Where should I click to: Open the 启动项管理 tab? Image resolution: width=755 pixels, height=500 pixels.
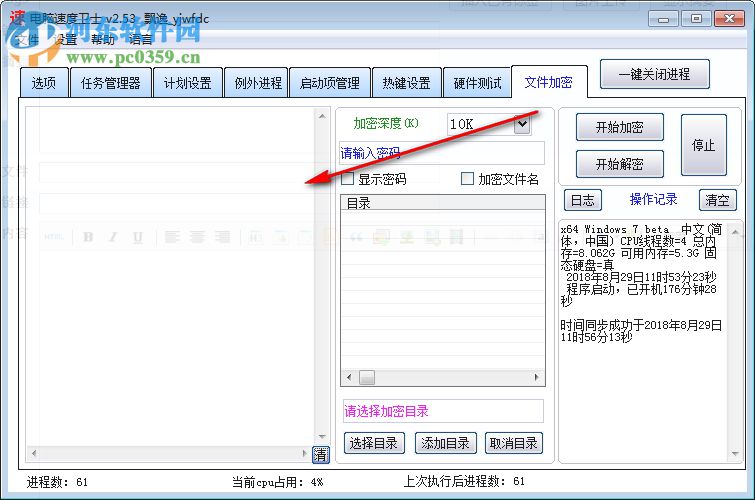point(330,83)
